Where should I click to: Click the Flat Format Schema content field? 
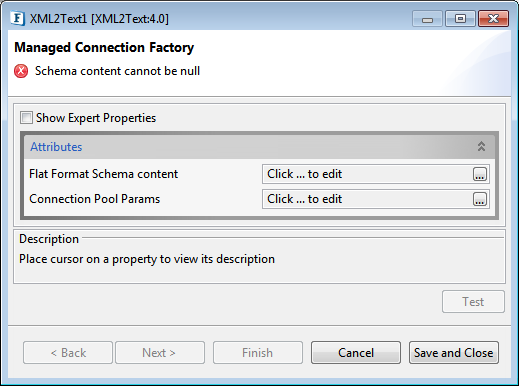(376, 174)
